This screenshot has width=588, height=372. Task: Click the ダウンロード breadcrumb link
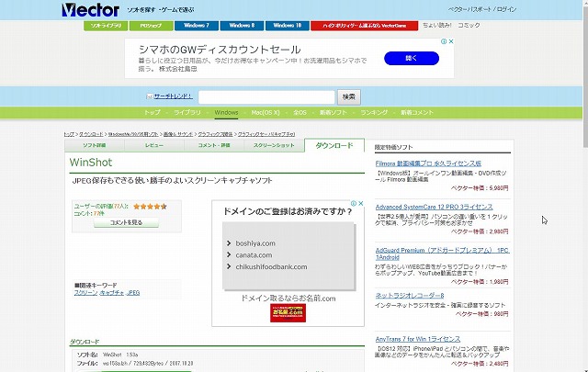click(91, 134)
